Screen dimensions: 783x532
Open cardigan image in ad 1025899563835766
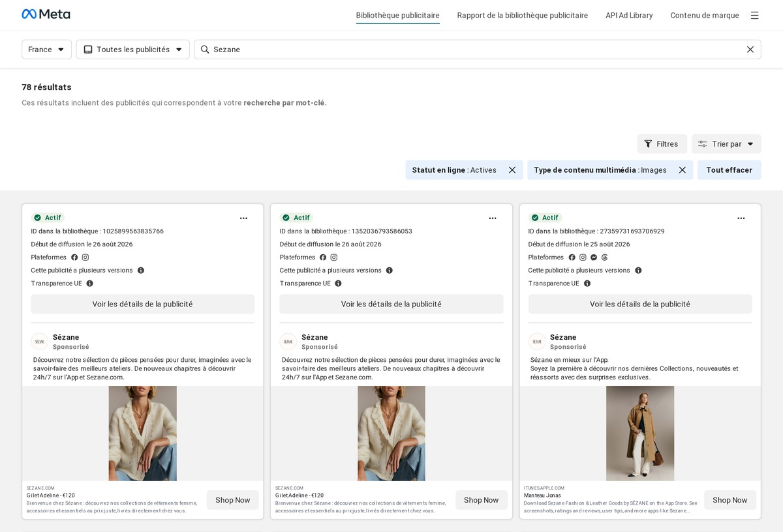tap(143, 434)
